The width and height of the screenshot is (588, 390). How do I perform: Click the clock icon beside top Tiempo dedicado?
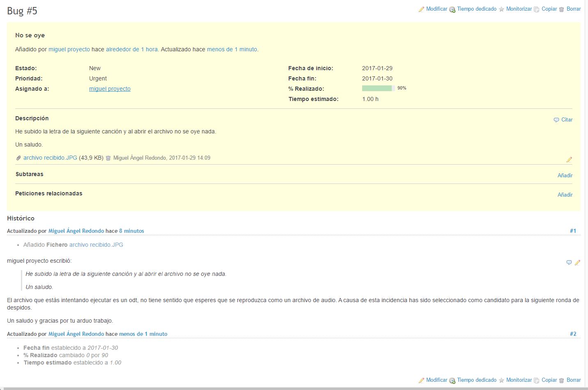pos(452,9)
